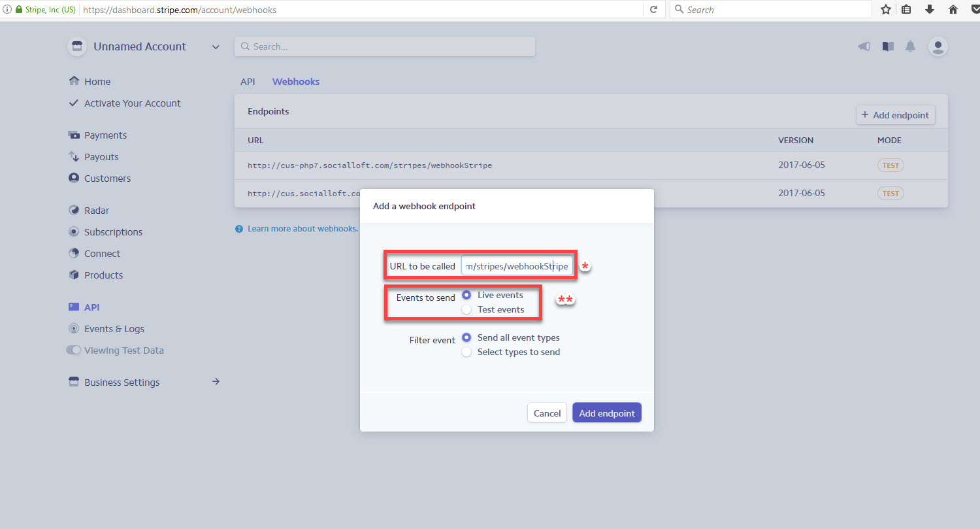
Task: Select the Test events radio button
Action: pos(466,309)
